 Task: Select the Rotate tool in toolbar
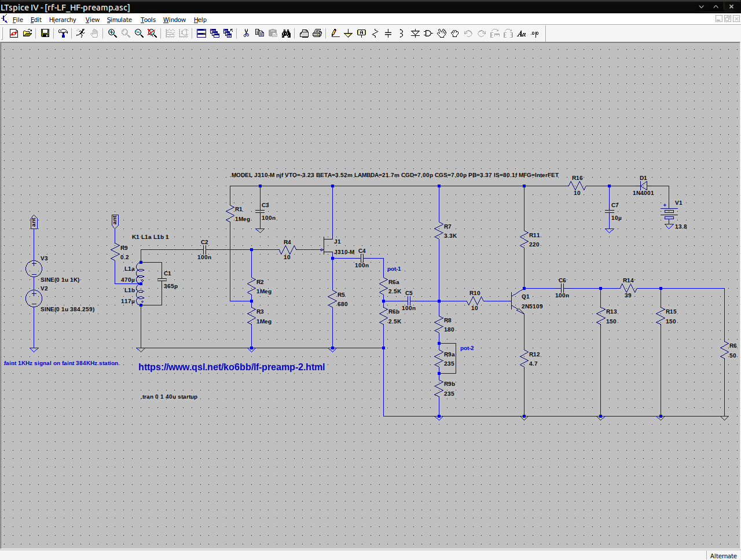pyautogui.click(x=495, y=34)
